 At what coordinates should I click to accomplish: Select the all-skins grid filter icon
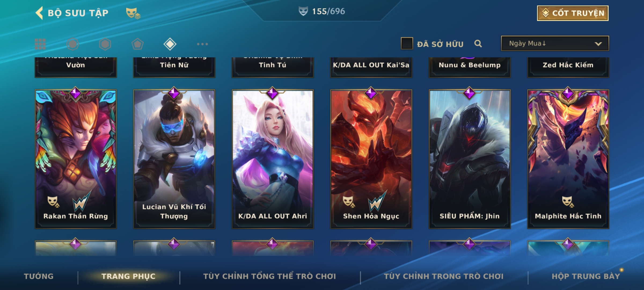tap(40, 44)
